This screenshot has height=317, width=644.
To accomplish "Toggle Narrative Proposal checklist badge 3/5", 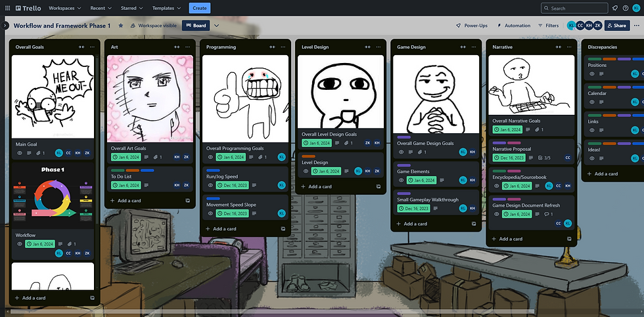I will [x=544, y=158].
